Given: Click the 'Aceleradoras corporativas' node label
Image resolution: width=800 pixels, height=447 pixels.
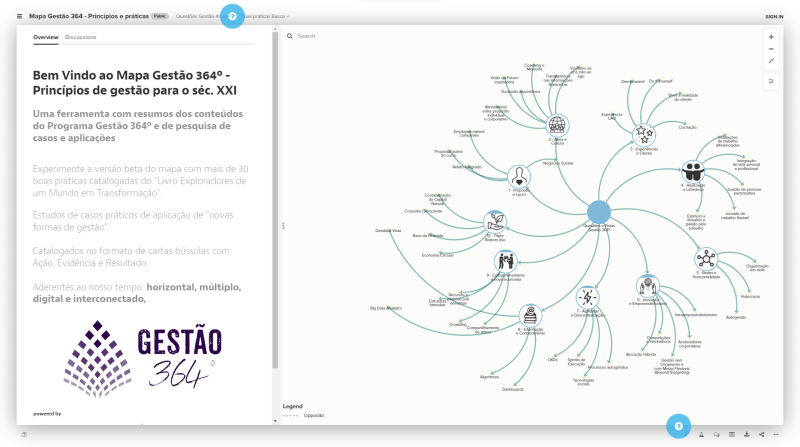Looking at the screenshot, I should pos(690,344).
